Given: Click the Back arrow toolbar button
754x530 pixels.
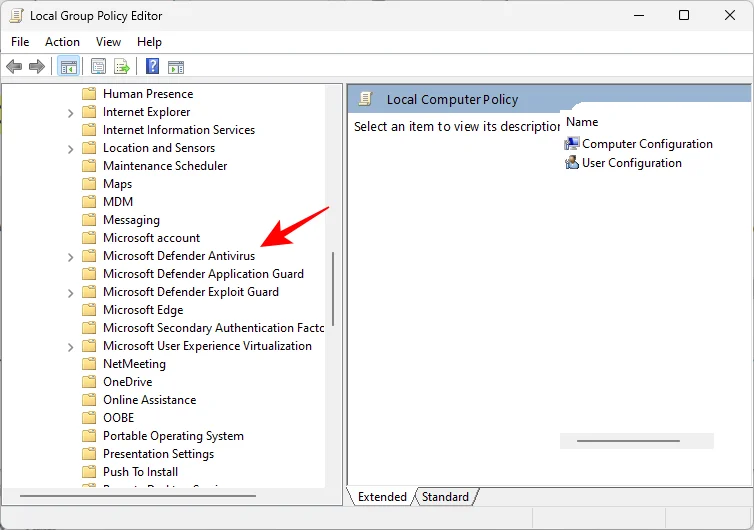Looking at the screenshot, I should pos(14,66).
